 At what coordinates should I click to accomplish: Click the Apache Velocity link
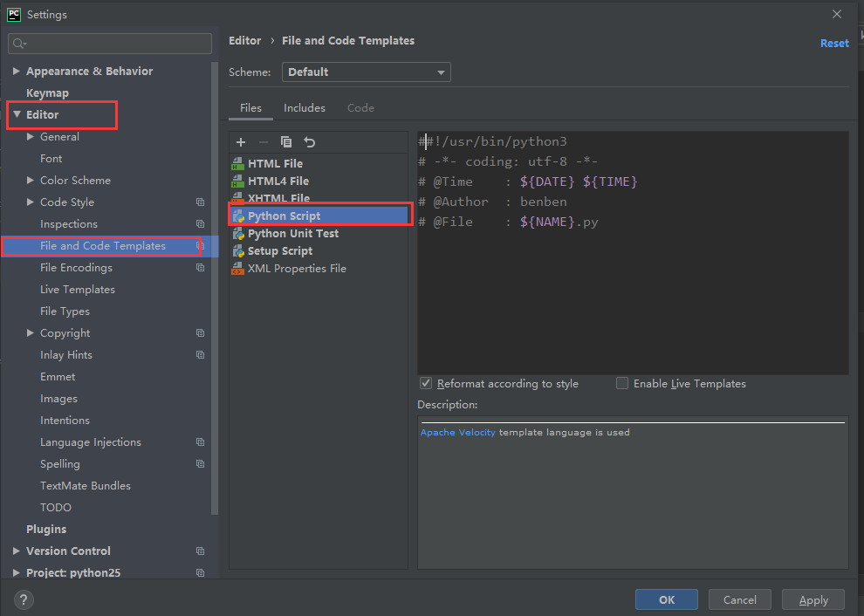coord(457,433)
